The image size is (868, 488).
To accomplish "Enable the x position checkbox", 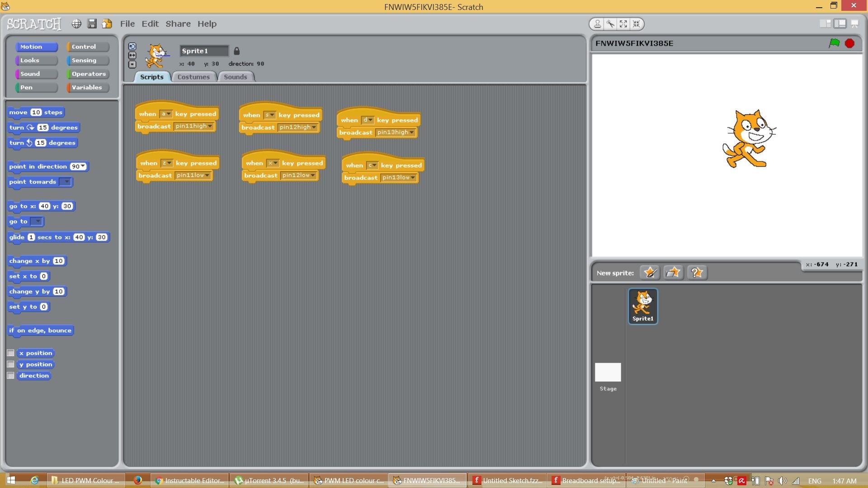I will point(11,353).
